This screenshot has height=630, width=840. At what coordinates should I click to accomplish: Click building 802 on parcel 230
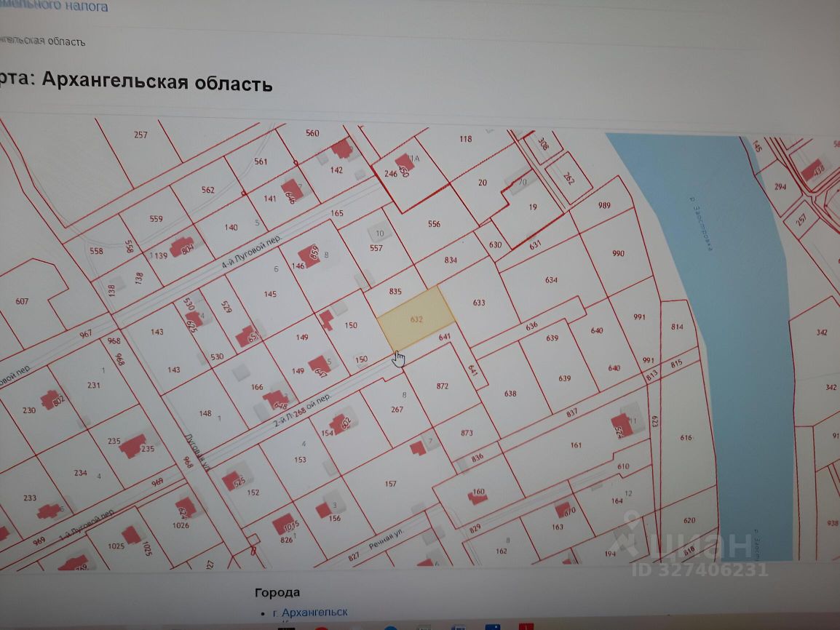tap(52, 400)
